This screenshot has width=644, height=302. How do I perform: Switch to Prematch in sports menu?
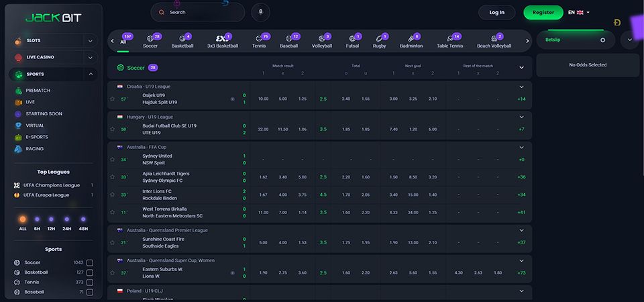37,91
